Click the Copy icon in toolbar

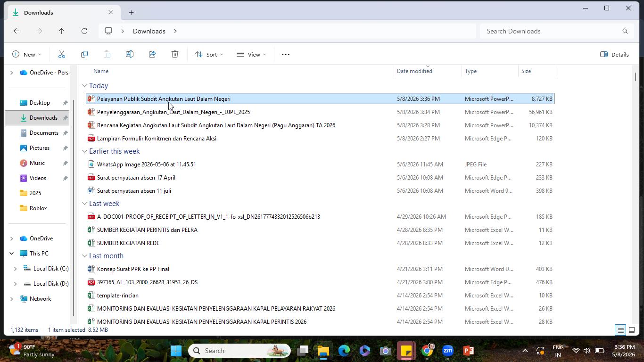(x=84, y=54)
